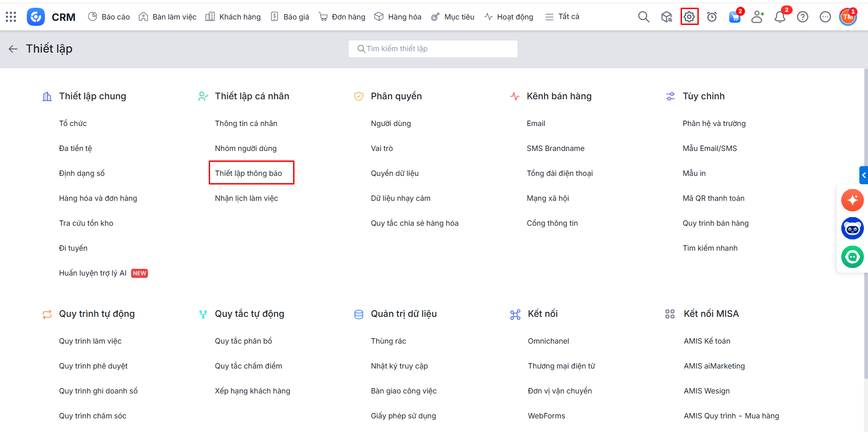868x432 pixels.
Task: Expand the Tất cả menu
Action: 562,17
